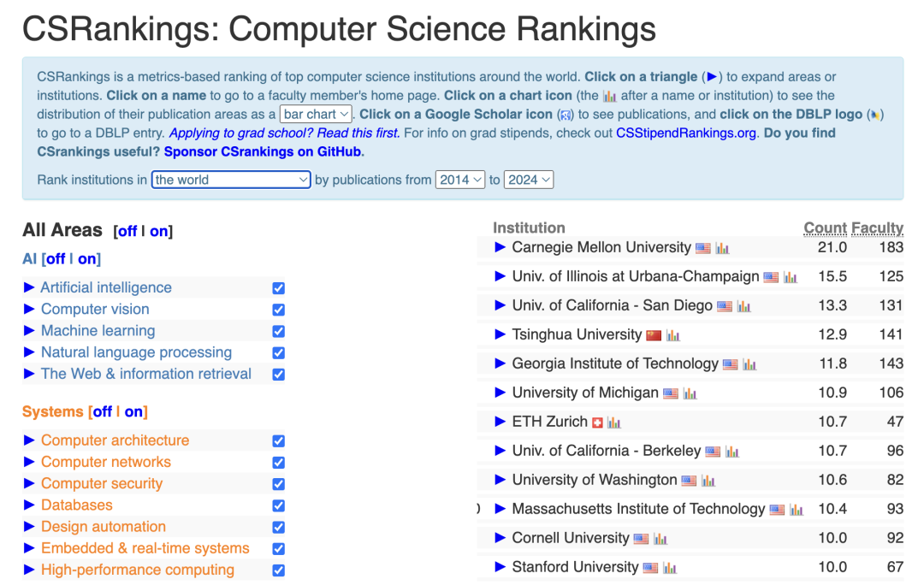Open the 2014 start year dropdown

click(459, 180)
